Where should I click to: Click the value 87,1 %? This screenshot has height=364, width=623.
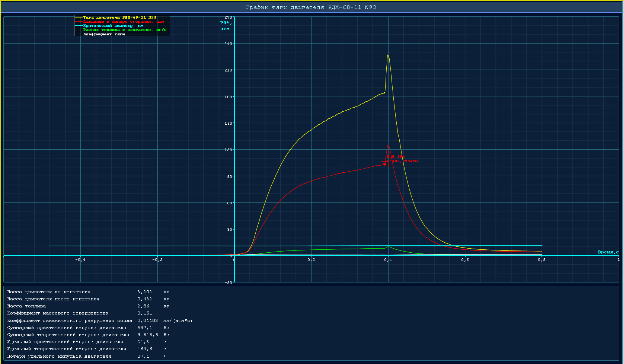(152, 356)
